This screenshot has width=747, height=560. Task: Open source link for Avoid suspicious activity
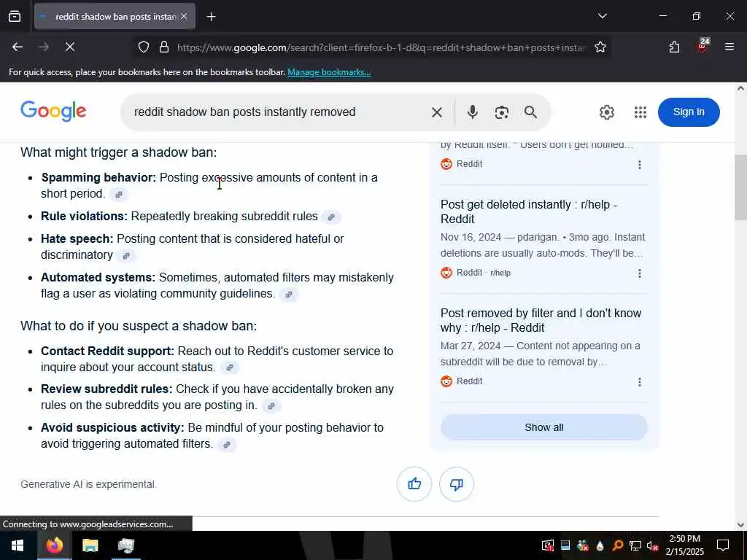click(x=227, y=445)
